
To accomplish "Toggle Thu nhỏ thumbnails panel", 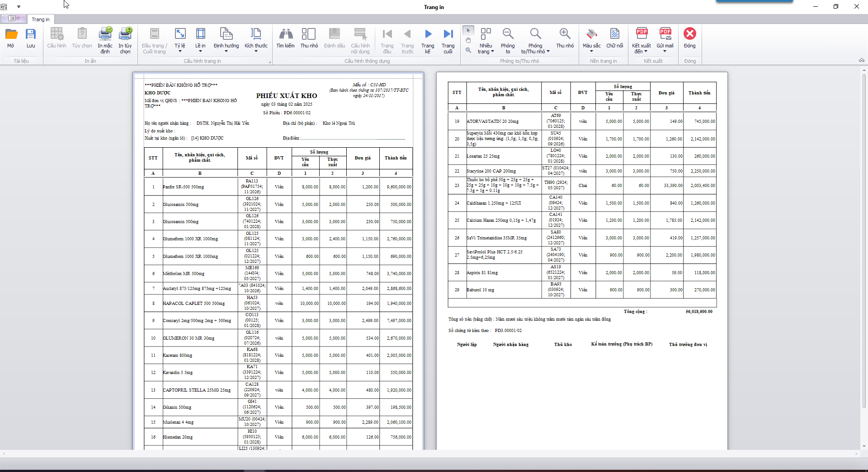I will [x=309, y=38].
